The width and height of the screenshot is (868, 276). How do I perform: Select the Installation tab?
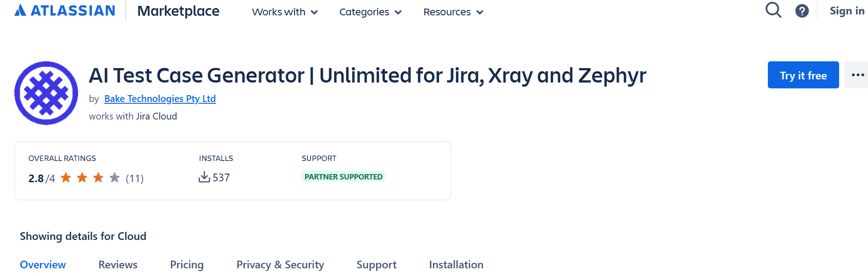pyautogui.click(x=456, y=265)
